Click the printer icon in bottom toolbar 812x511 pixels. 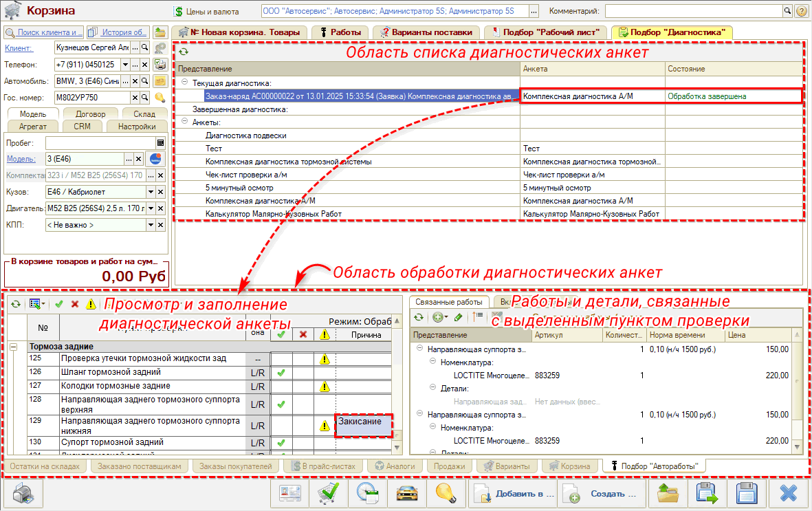coord(24,494)
